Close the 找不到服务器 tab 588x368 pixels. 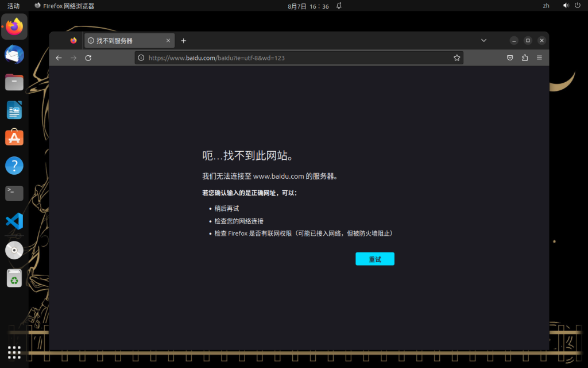(168, 41)
